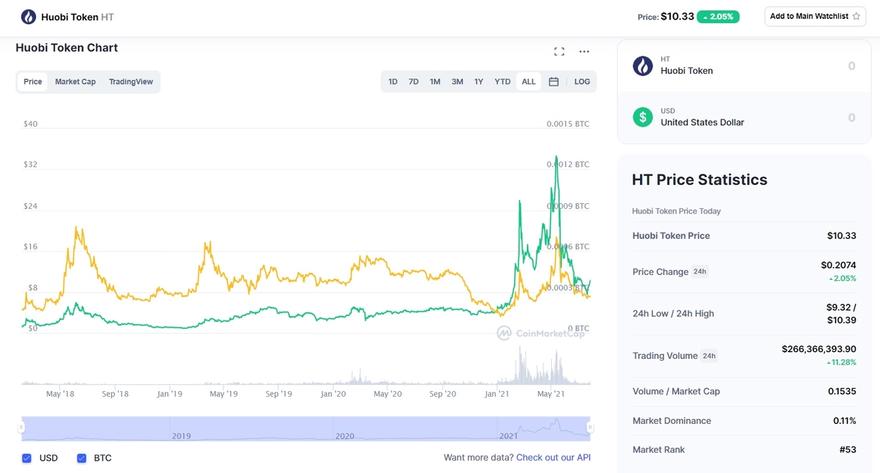880x473 pixels.
Task: Click the $40 y-axis label
Action: tap(30, 124)
